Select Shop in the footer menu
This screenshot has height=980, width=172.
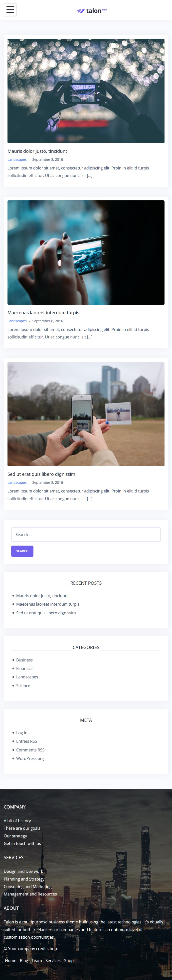69,961
